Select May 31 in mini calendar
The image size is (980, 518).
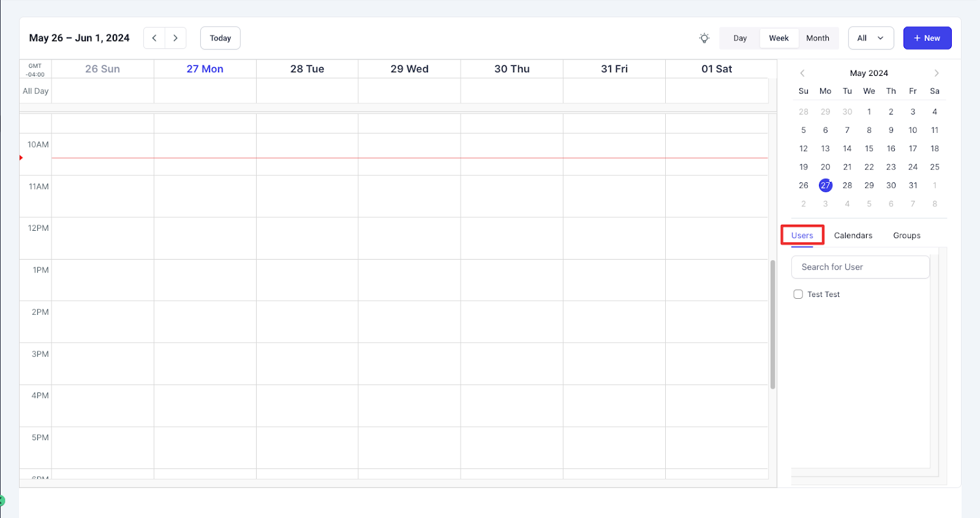coord(913,185)
